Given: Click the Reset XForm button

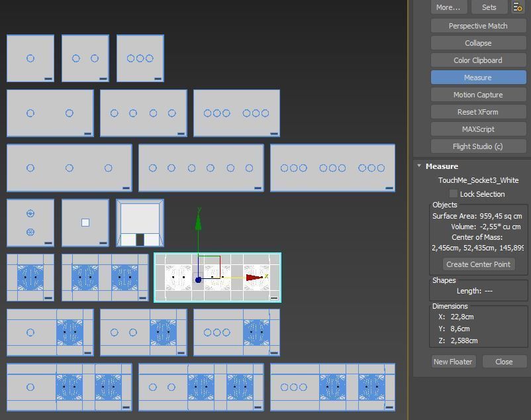Looking at the screenshot, I should pyautogui.click(x=478, y=112).
